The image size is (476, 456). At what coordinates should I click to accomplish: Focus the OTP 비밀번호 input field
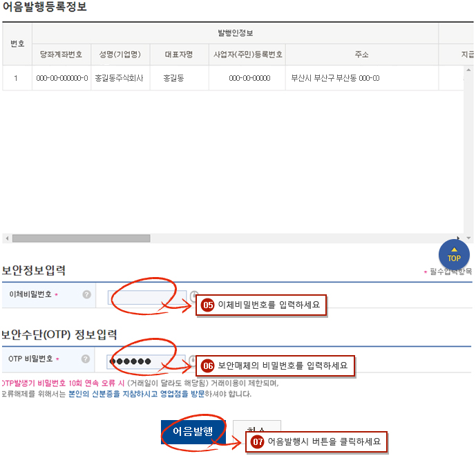pos(146,361)
